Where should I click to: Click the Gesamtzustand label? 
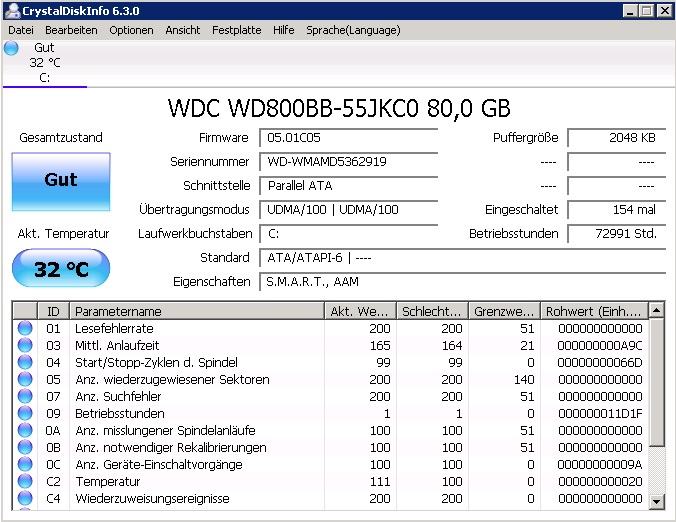pos(61,138)
